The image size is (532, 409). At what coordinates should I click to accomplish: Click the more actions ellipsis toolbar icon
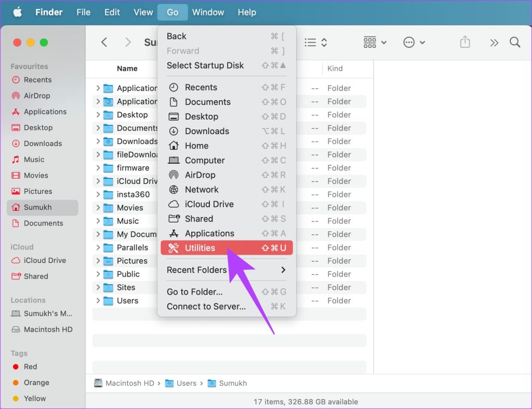[x=414, y=43]
